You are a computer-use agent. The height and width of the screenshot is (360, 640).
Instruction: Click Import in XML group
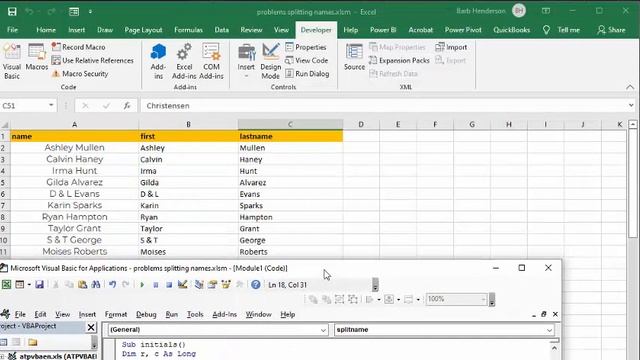point(451,47)
